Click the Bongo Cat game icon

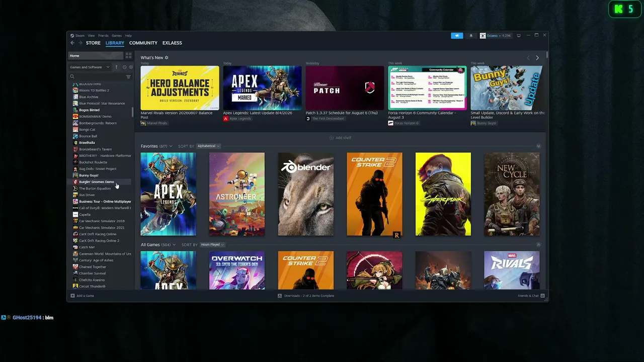click(75, 129)
